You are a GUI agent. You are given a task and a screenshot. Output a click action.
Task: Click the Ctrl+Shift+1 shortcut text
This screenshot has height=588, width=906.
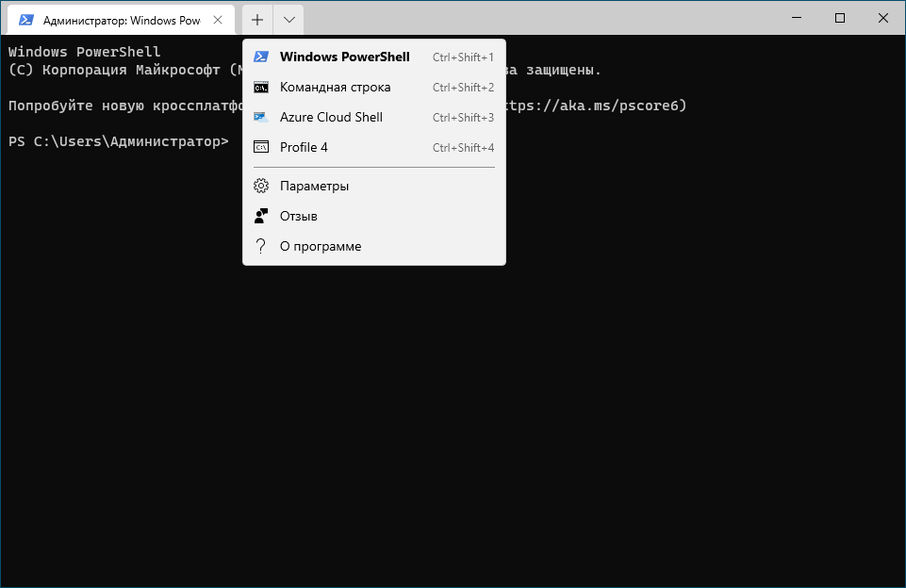click(x=464, y=57)
